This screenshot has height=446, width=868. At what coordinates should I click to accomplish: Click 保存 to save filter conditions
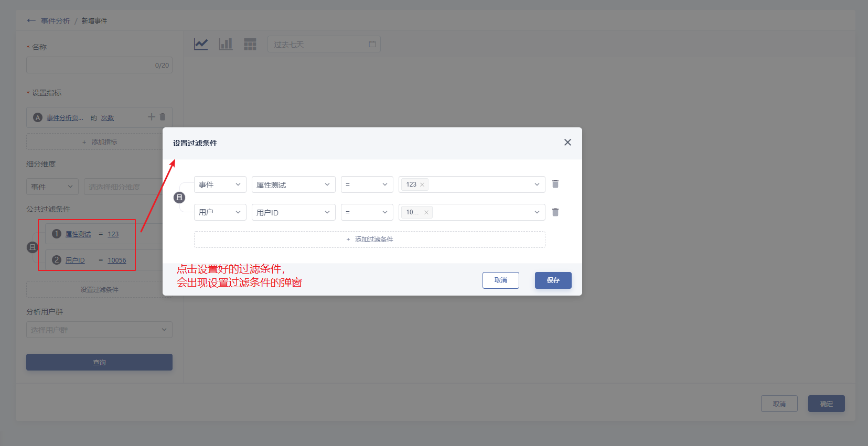tap(553, 280)
